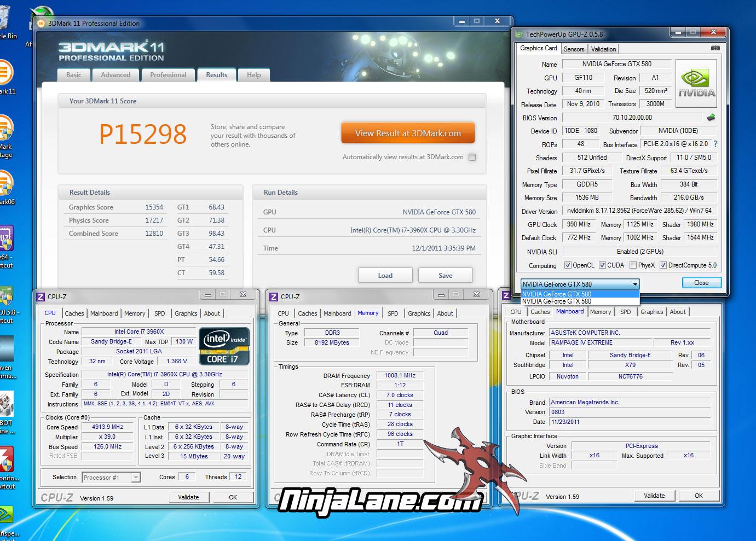This screenshot has height=541, width=756.
Task: Open About tab in CPU-Z CPU window
Action: [x=212, y=313]
